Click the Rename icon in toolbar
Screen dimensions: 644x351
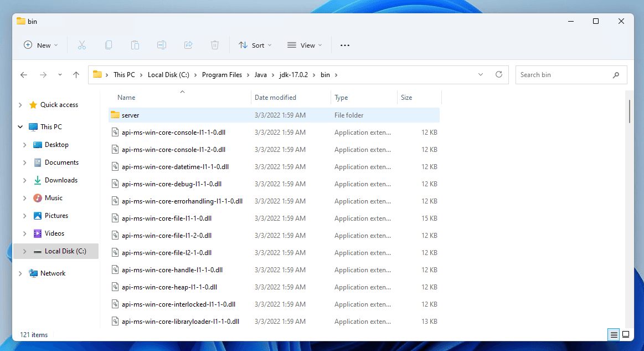click(x=161, y=45)
